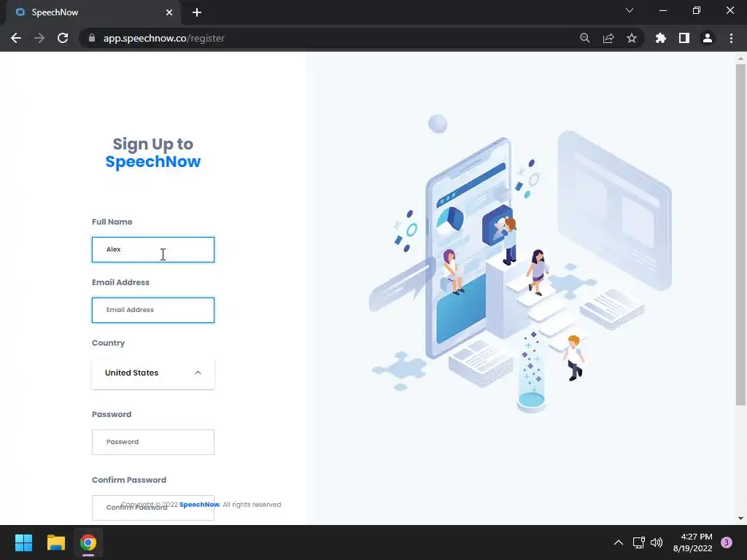This screenshot has width=747, height=560.
Task: Click the Country dropdown chevron arrow
Action: point(198,373)
